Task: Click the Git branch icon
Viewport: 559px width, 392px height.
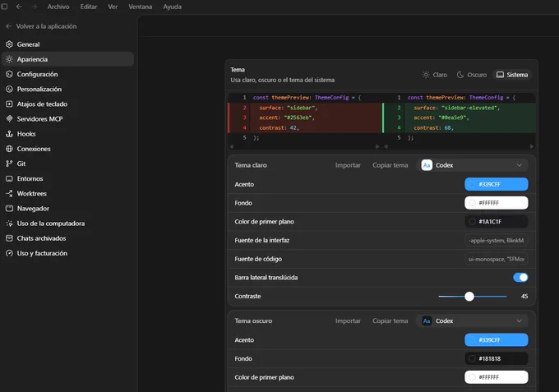Action: pyautogui.click(x=9, y=164)
